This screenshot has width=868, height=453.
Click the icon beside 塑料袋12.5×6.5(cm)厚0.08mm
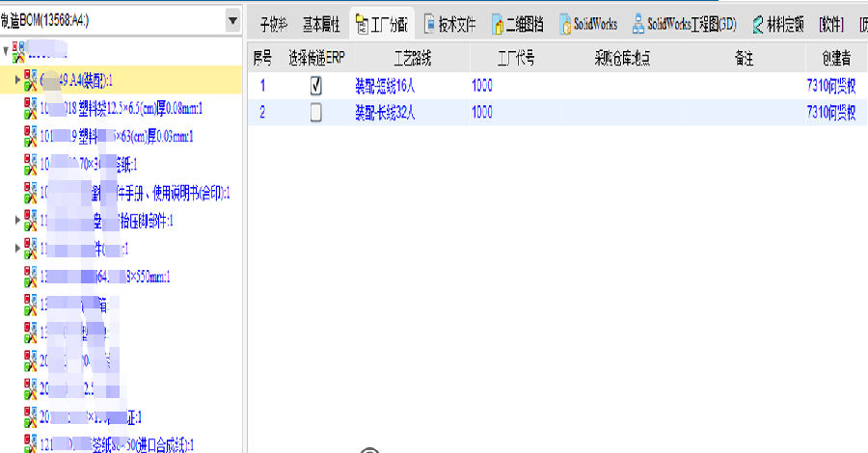click(31, 108)
